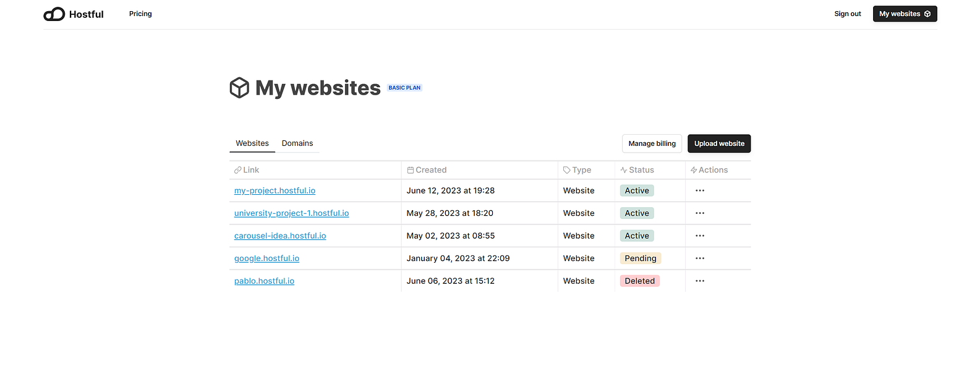Switch to the Domains tab
Screen dimensions: 980x371
pyautogui.click(x=297, y=143)
